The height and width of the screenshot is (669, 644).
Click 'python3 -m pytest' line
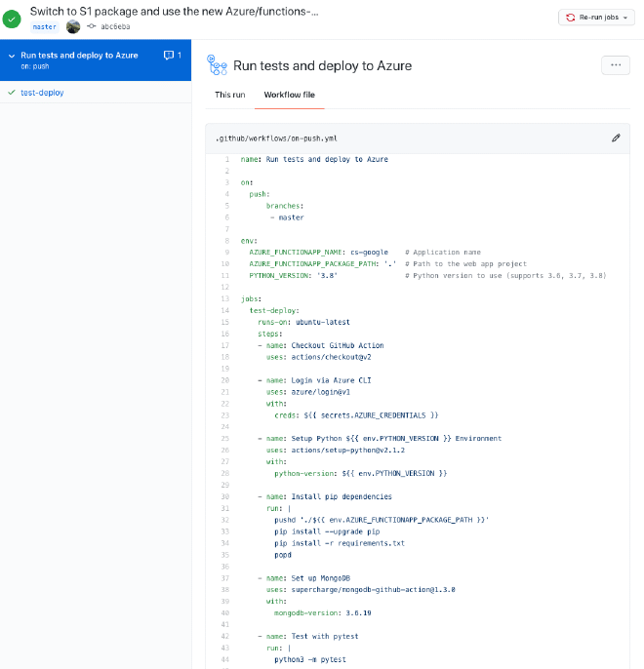pos(310,659)
